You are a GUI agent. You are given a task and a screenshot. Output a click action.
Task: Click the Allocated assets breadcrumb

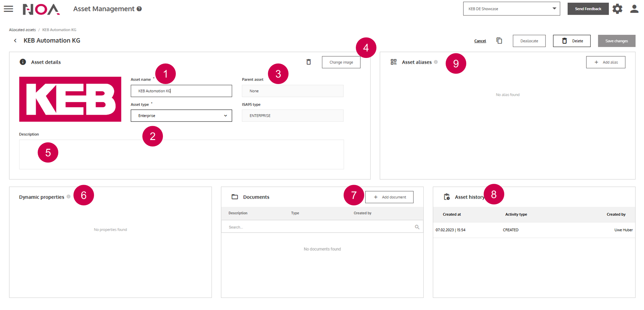[22, 30]
